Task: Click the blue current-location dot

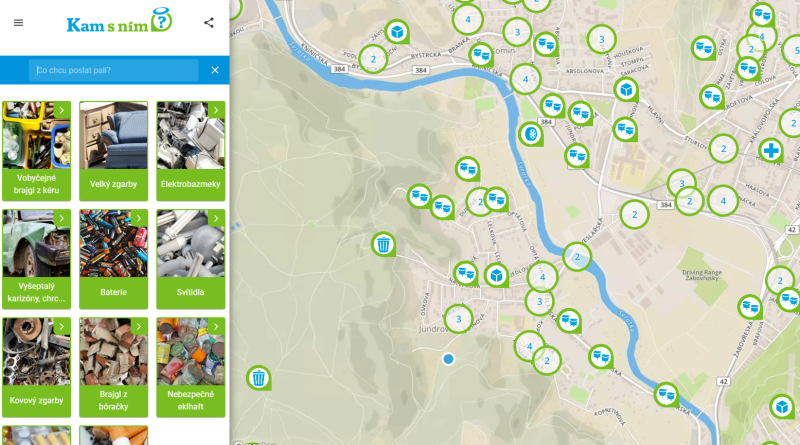Action: 448,359
